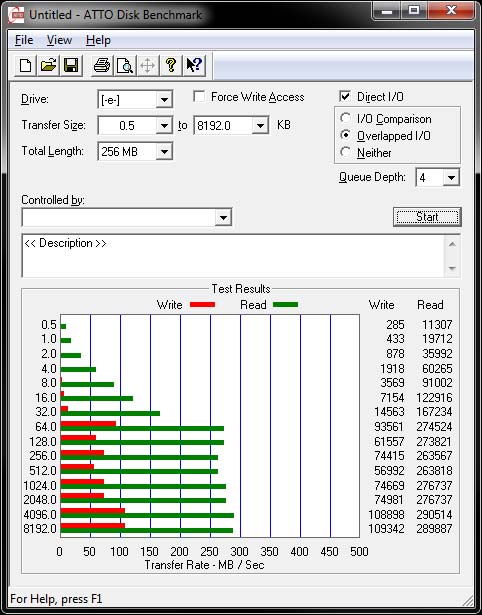The height and width of the screenshot is (615, 482).
Task: Enable the Force Write Access checkbox
Action: (x=199, y=96)
